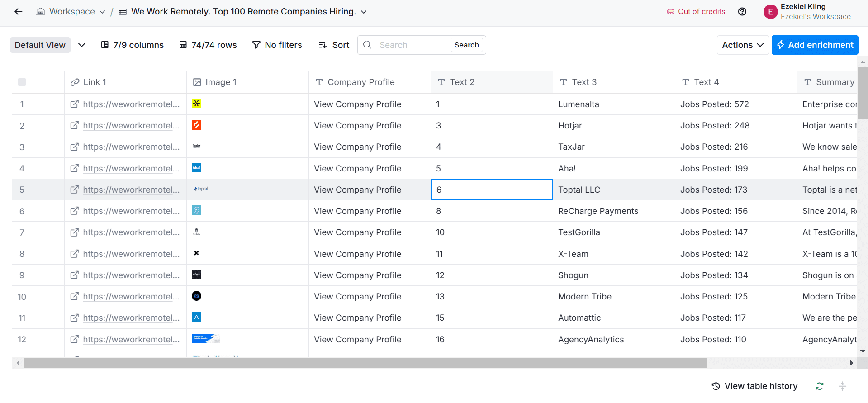
Task: Open the Actions dropdown
Action: pos(743,45)
